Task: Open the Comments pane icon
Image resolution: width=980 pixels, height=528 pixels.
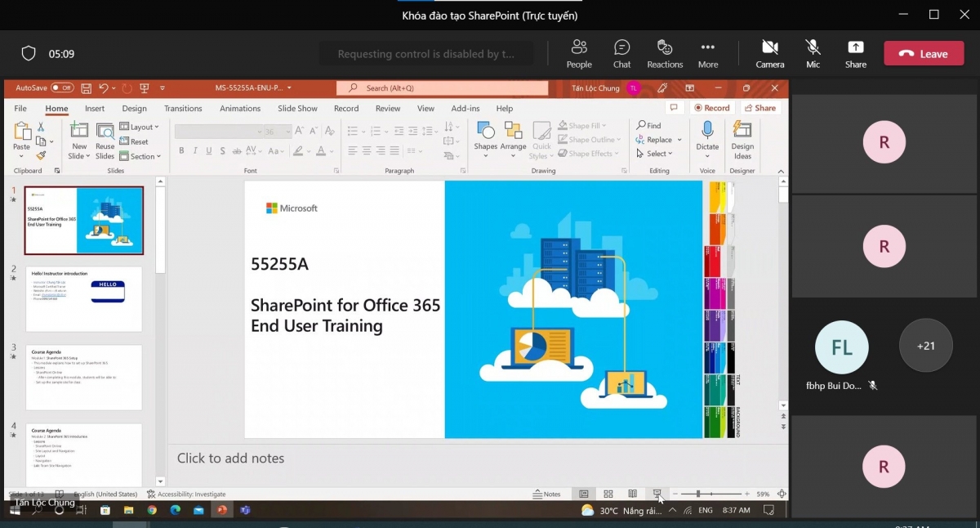Action: [674, 108]
